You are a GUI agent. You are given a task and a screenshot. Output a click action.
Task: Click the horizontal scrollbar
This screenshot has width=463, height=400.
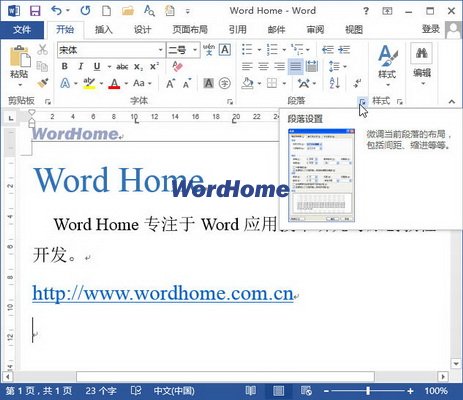(x=225, y=377)
